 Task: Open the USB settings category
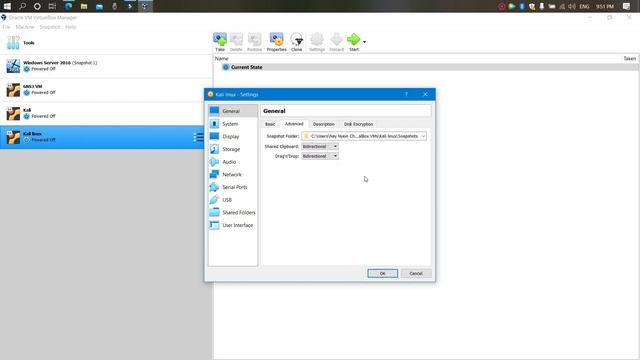tap(233, 200)
